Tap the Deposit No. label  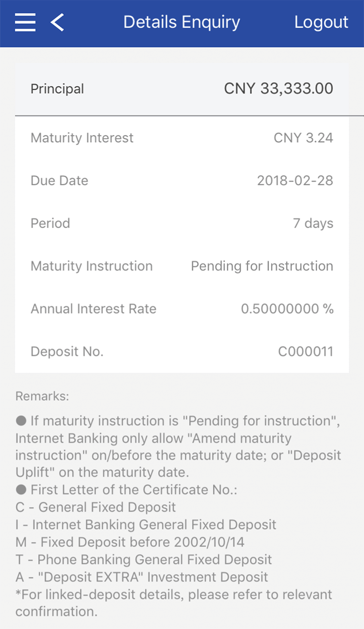[67, 352]
